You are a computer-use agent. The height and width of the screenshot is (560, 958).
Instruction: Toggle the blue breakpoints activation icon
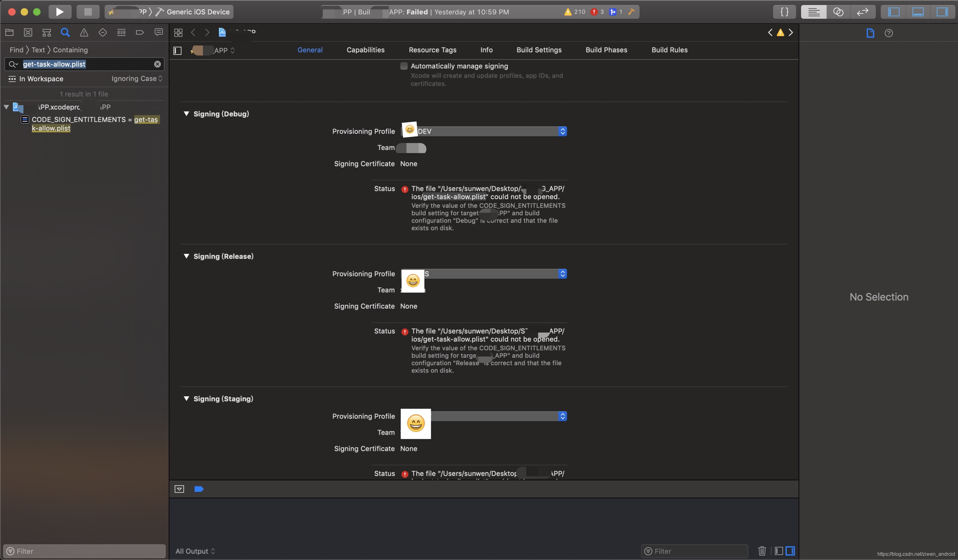point(199,489)
